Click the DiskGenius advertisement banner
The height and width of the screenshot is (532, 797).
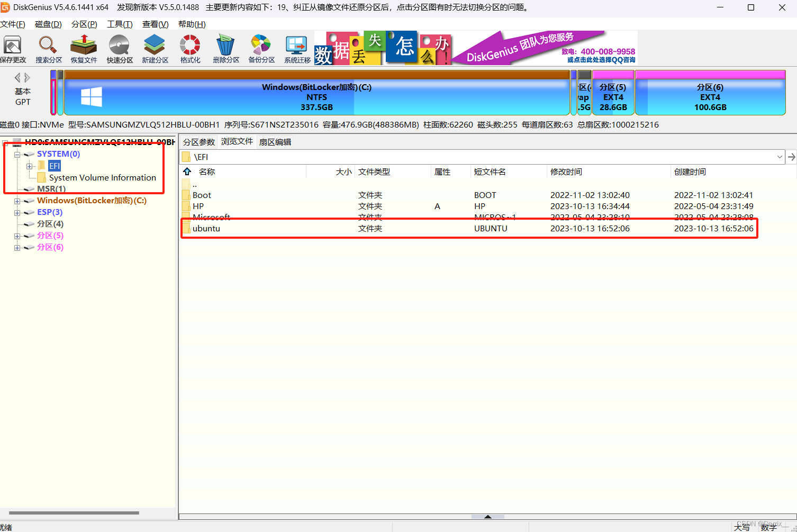476,48
